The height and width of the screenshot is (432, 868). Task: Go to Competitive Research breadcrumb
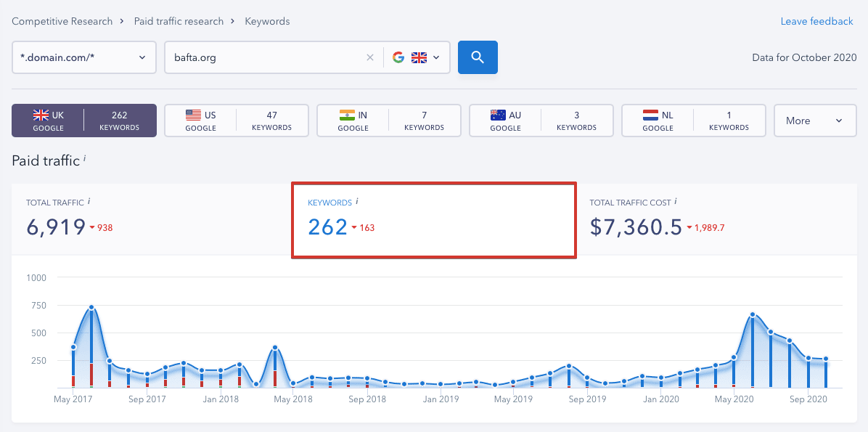[62, 21]
